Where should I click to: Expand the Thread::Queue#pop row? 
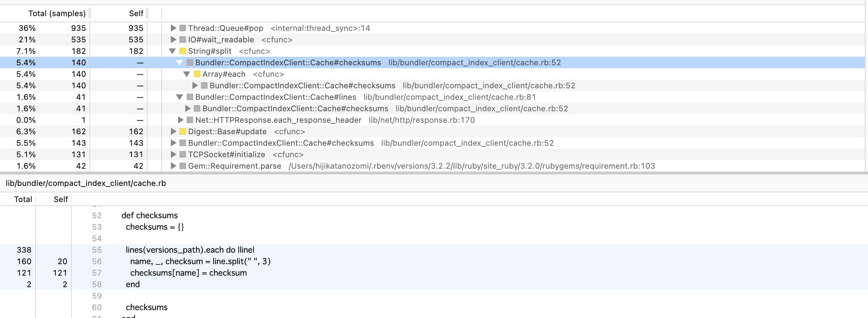coord(173,28)
